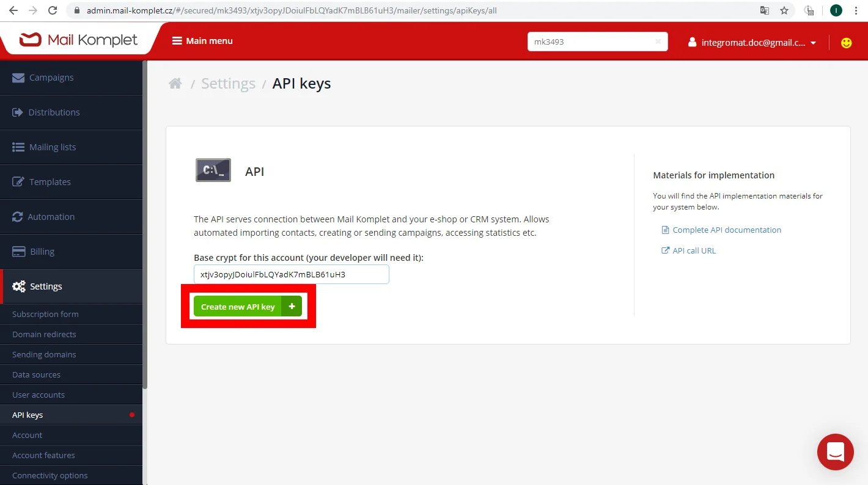Click the site padlock icon
This screenshot has height=485, width=868.
click(76, 10)
